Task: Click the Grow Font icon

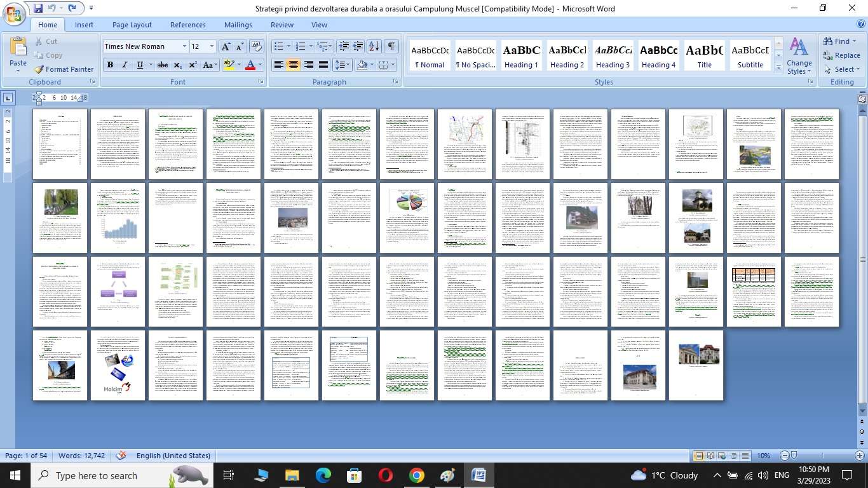Action: [226, 46]
